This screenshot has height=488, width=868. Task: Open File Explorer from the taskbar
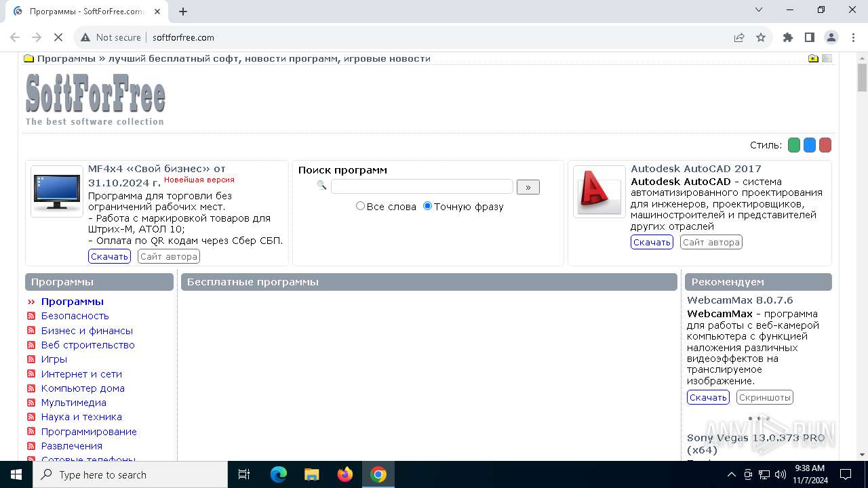(x=312, y=474)
